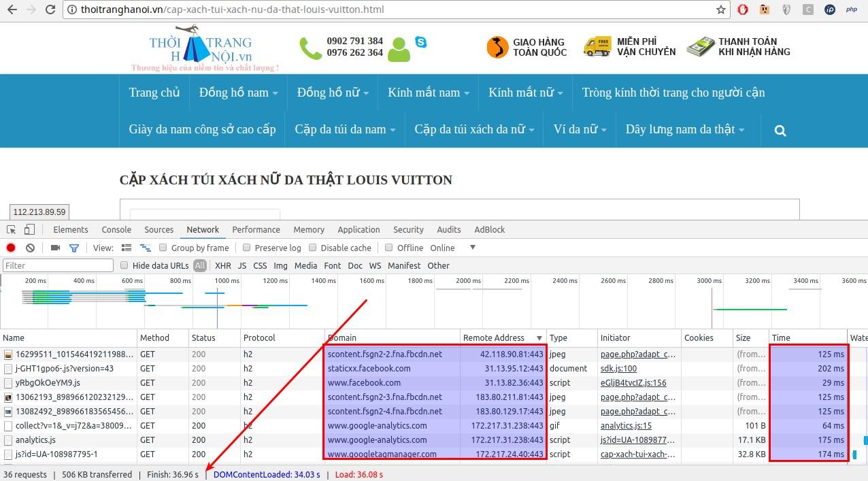Capture screenshots with the camera icon
868x481 pixels.
coord(56,248)
